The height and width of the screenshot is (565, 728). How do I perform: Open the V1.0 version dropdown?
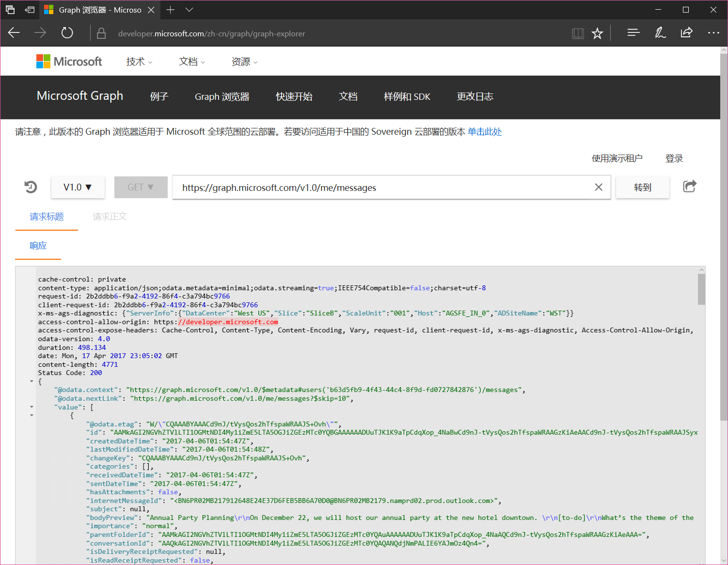coord(78,188)
